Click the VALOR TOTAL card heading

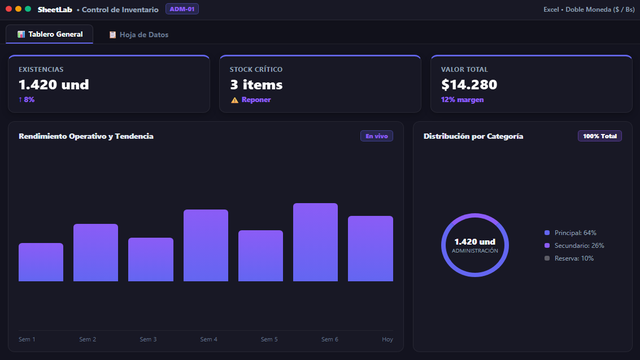(464, 69)
